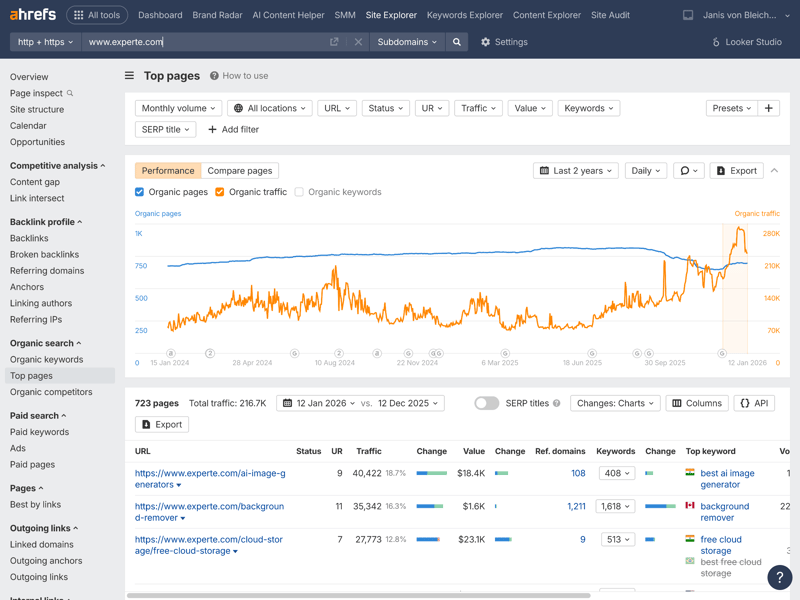This screenshot has height=600, width=800.
Task: Toggle the hamburger sidebar menu icon
Action: point(129,76)
